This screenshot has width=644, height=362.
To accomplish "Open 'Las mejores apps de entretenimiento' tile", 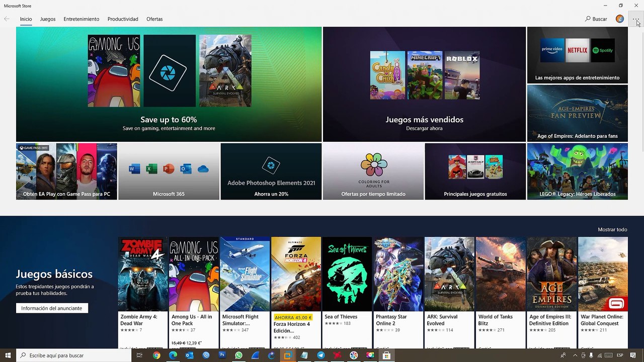I will (x=577, y=55).
